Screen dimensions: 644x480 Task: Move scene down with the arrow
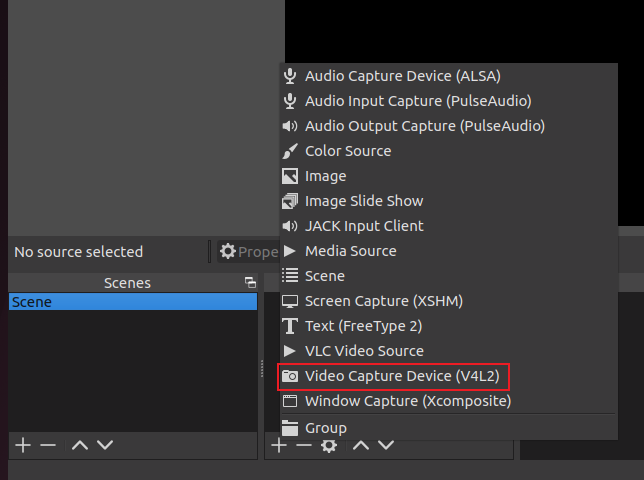tap(104, 444)
